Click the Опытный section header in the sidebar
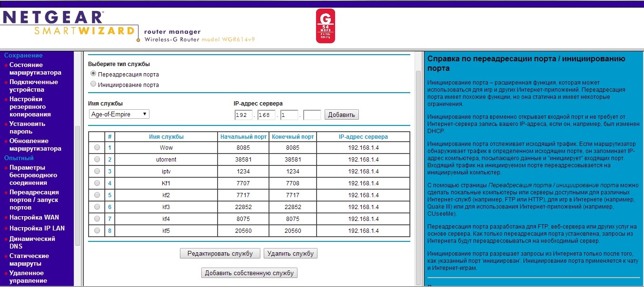 (x=19, y=158)
